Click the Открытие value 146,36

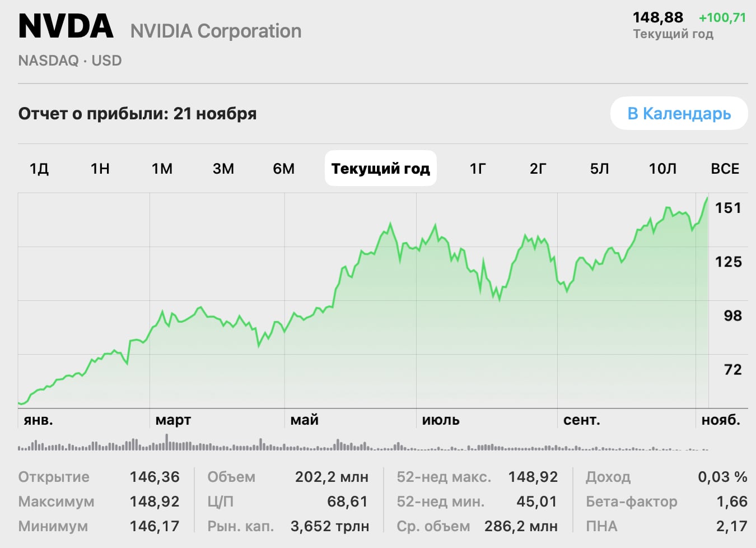(x=155, y=477)
